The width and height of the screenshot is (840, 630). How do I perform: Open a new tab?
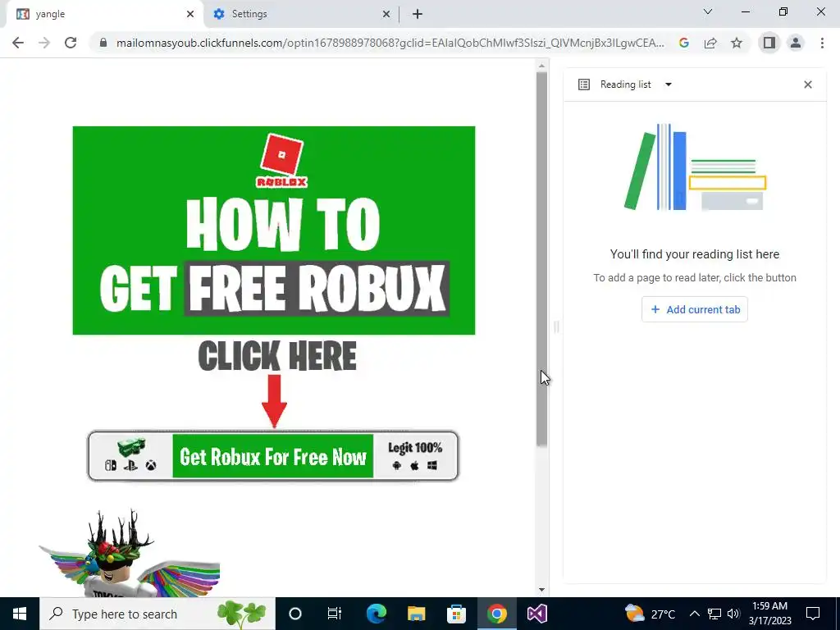418,14
